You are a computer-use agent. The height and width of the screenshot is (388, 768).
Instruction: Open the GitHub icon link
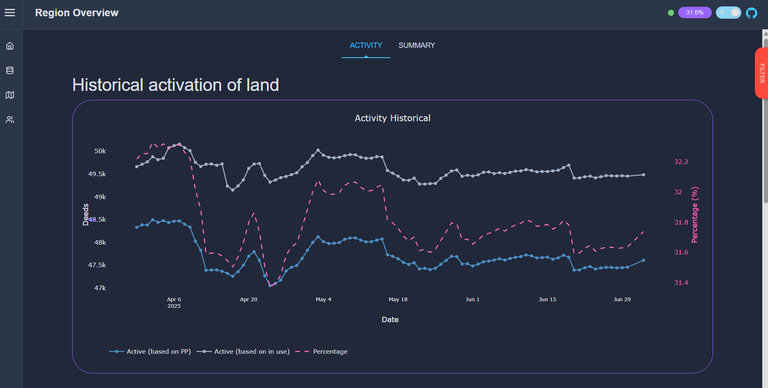(x=751, y=13)
